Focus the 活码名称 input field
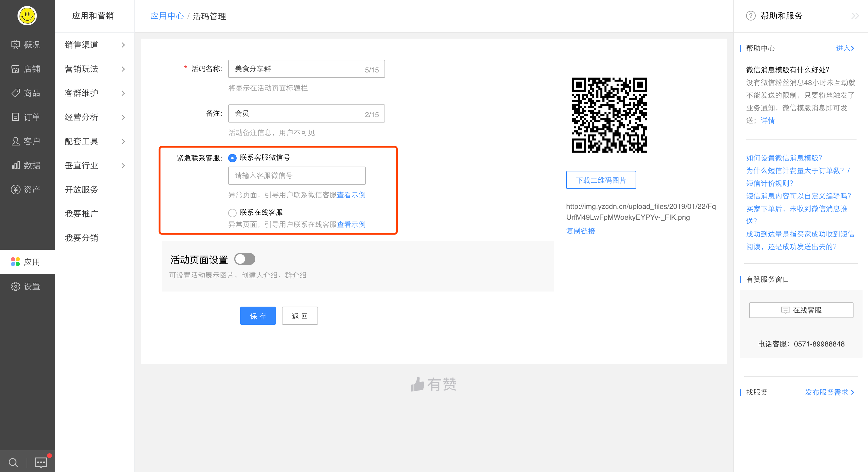Image resolution: width=868 pixels, height=472 pixels. pyautogui.click(x=306, y=69)
